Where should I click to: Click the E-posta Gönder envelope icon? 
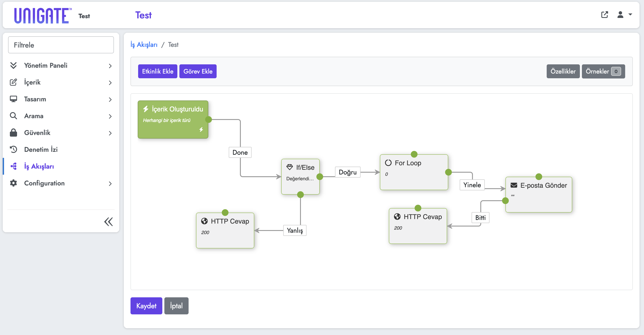coord(514,185)
